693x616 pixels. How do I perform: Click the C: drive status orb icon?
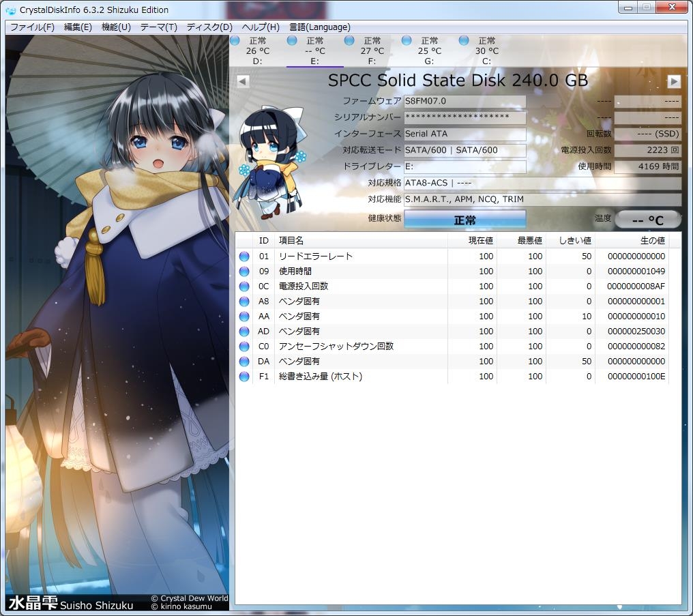point(464,41)
